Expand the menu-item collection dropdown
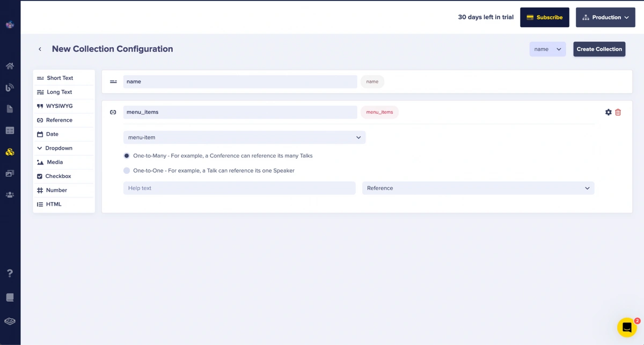 pyautogui.click(x=244, y=137)
